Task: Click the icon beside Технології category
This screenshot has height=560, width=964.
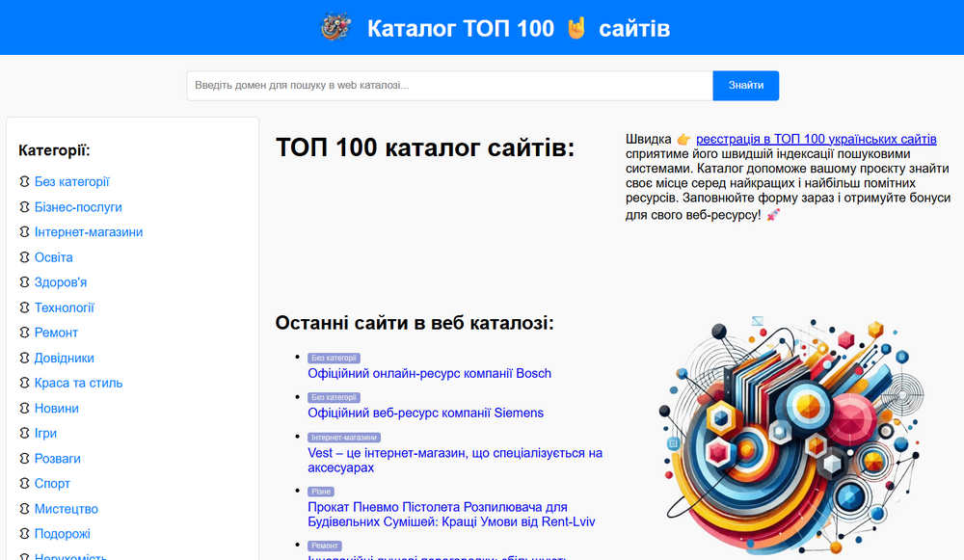Action: click(x=25, y=307)
